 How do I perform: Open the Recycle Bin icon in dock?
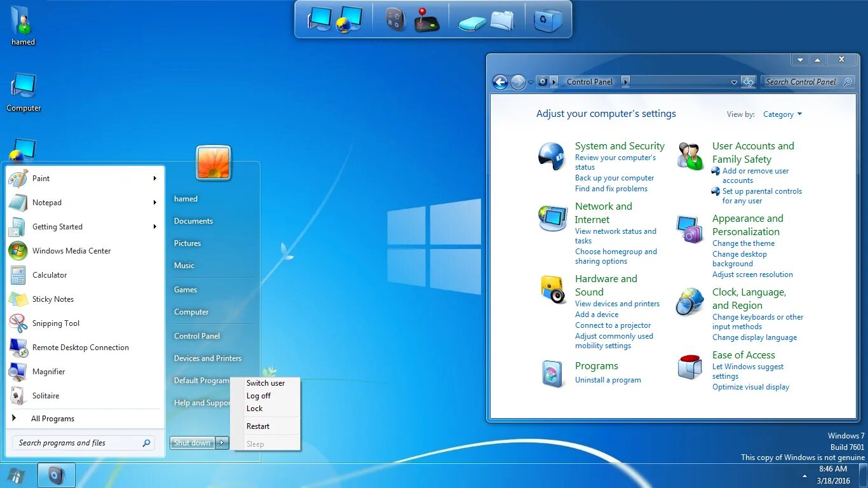tap(548, 20)
